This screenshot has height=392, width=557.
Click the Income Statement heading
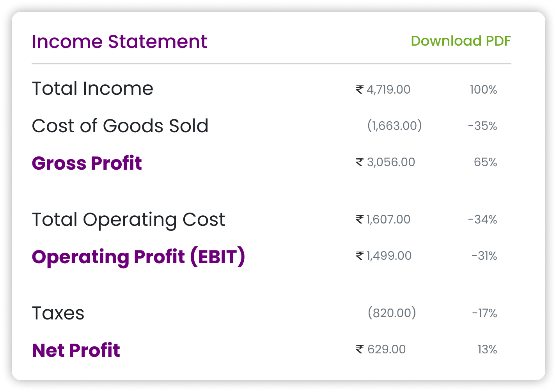(x=119, y=42)
